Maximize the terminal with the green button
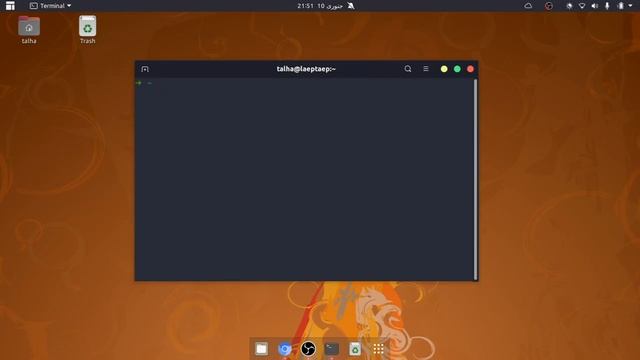640x360 pixels. pyautogui.click(x=457, y=69)
